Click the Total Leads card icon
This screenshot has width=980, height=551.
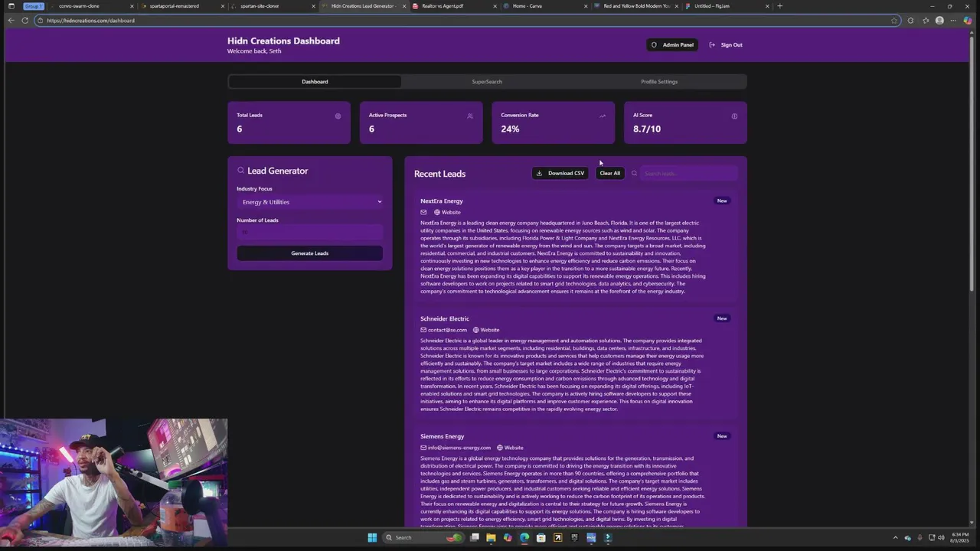pos(338,116)
